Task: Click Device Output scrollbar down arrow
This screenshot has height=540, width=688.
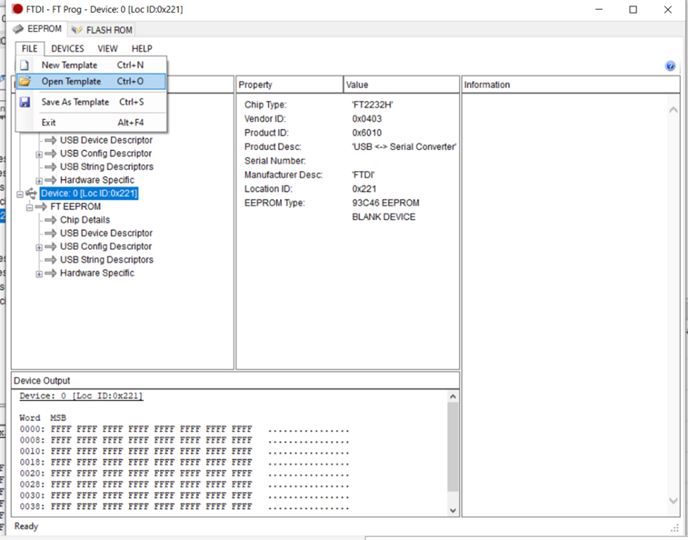Action: 453,511
